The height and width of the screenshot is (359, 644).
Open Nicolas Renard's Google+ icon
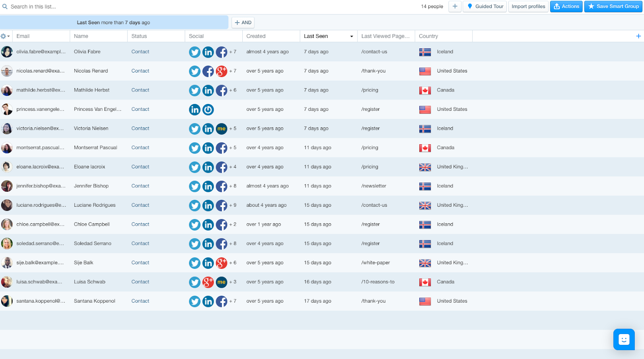click(x=221, y=71)
